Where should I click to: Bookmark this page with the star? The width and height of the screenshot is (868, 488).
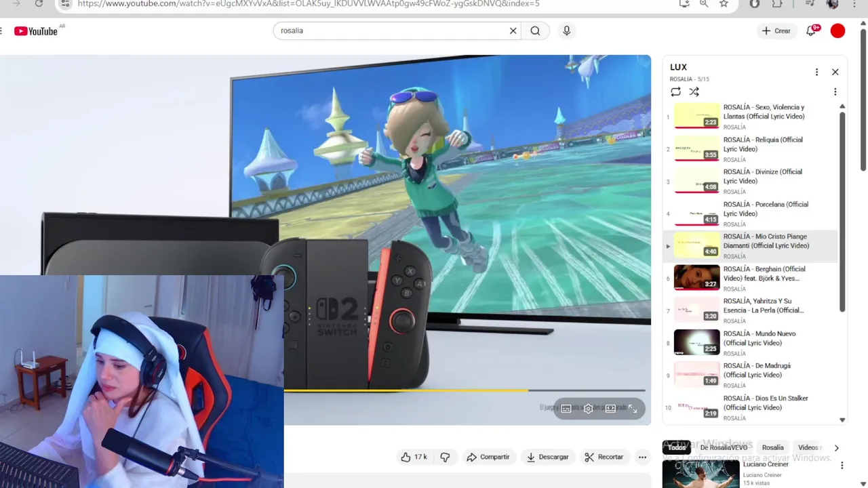724,3
